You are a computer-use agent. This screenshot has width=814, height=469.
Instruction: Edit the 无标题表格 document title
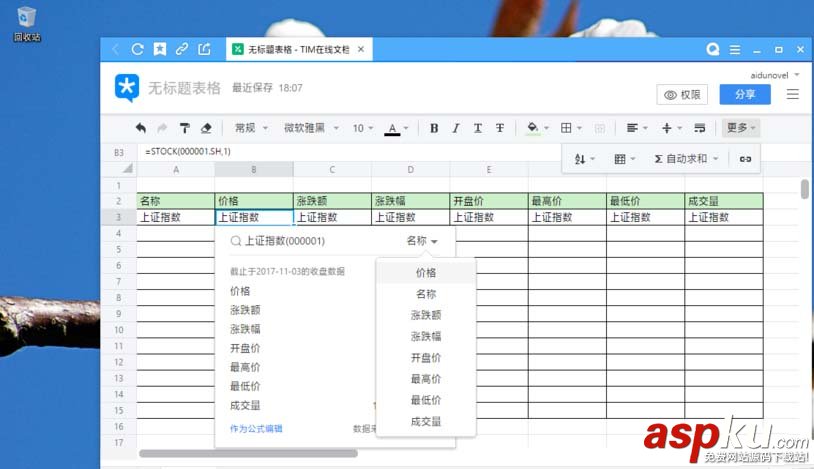pyautogui.click(x=184, y=88)
